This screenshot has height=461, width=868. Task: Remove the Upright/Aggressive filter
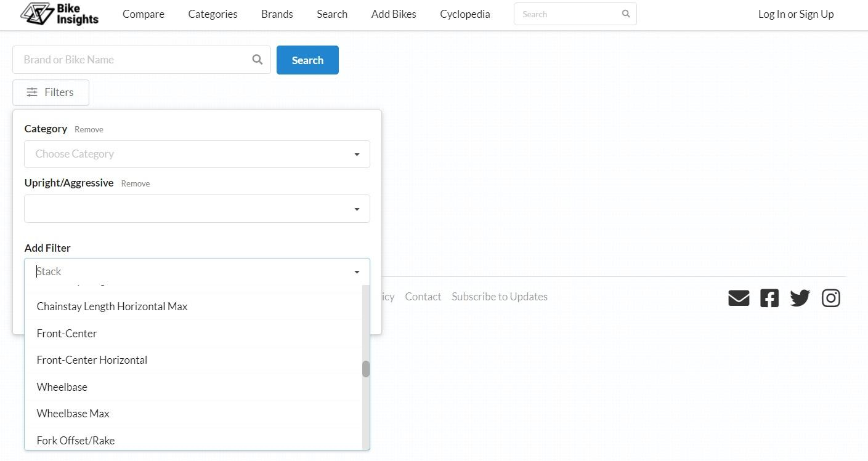pyautogui.click(x=136, y=183)
